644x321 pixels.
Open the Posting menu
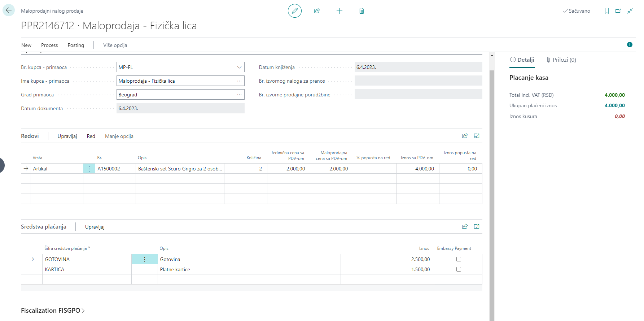pyautogui.click(x=76, y=45)
